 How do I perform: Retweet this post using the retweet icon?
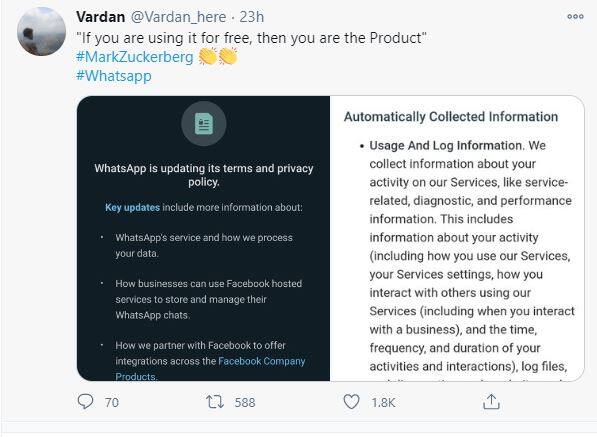pos(215,402)
